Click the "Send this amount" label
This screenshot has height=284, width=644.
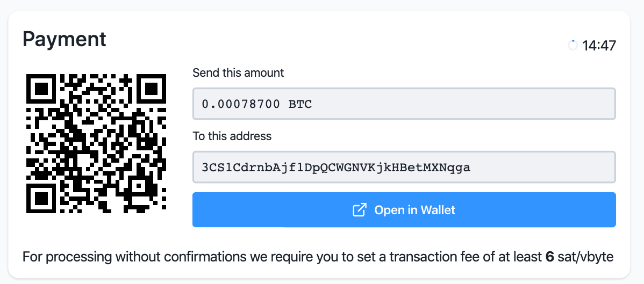238,72
